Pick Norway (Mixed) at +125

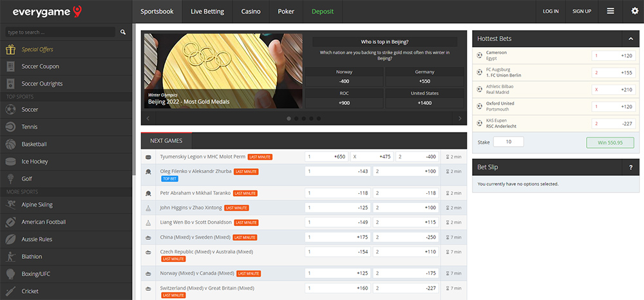coord(337,274)
